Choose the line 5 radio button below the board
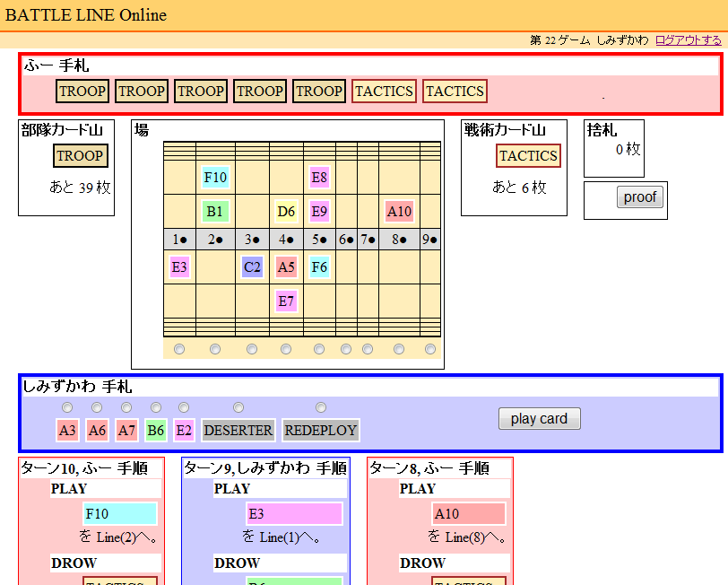This screenshot has width=728, height=585. [x=319, y=349]
